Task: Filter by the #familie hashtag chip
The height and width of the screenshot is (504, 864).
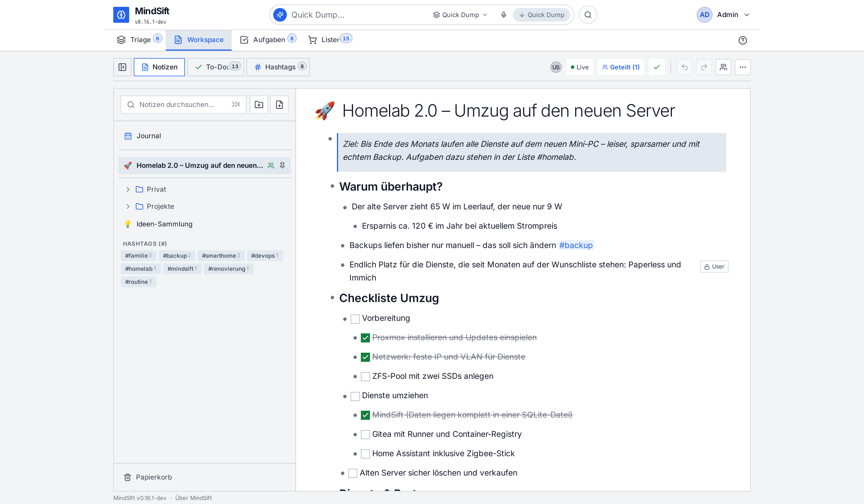Action: click(139, 256)
